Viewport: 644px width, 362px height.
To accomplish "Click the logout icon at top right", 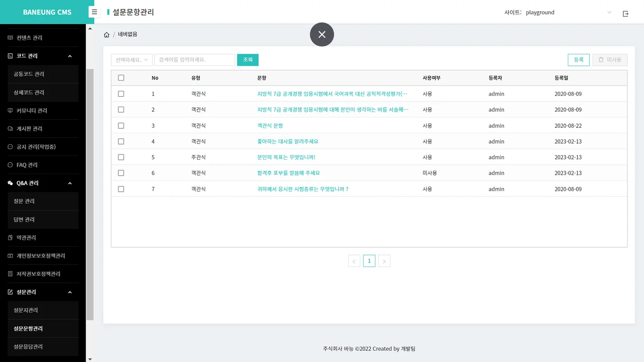I will tap(626, 14).
